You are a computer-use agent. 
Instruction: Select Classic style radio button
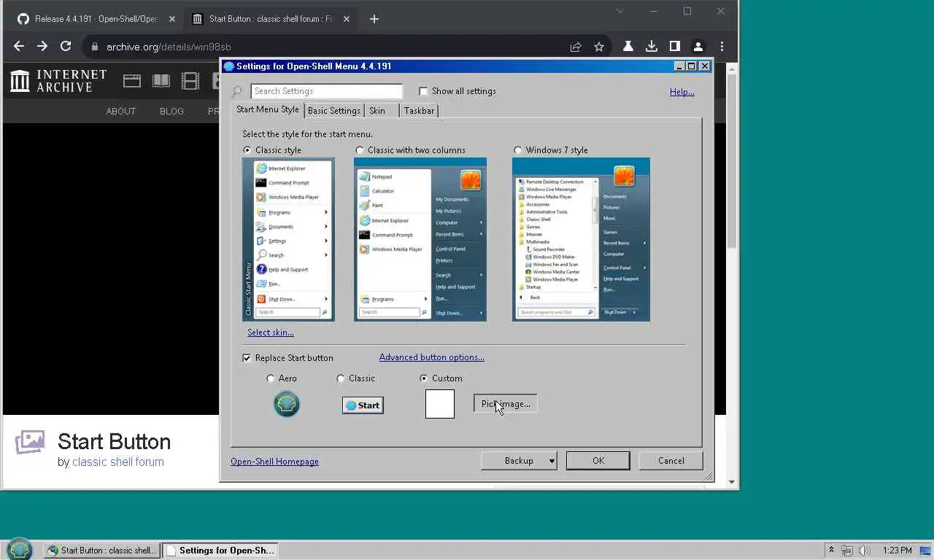(x=247, y=150)
